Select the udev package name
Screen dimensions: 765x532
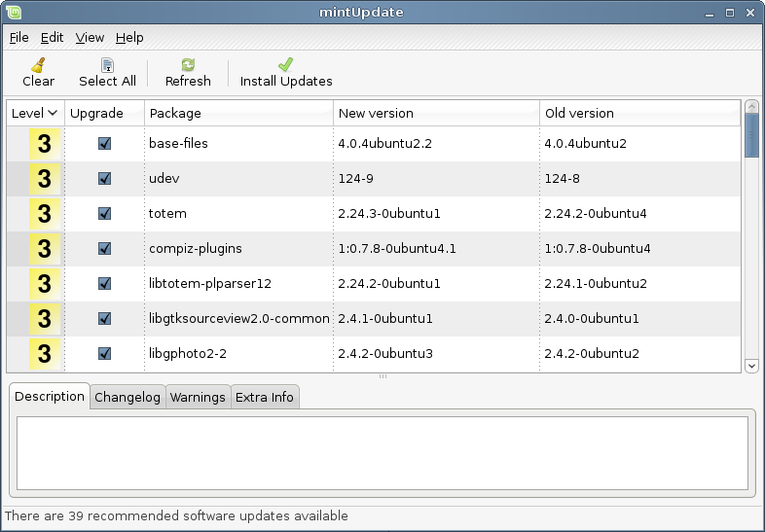(x=164, y=179)
